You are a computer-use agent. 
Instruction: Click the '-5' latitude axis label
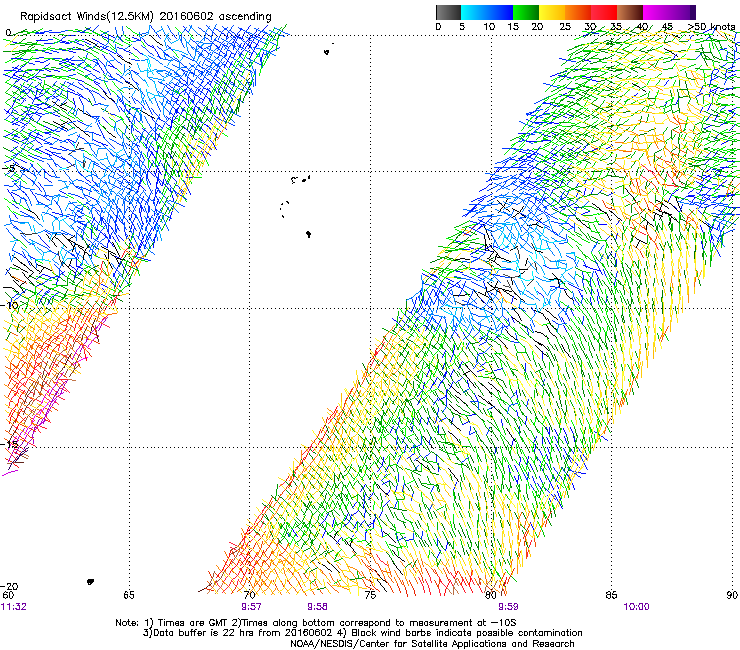[9, 168]
